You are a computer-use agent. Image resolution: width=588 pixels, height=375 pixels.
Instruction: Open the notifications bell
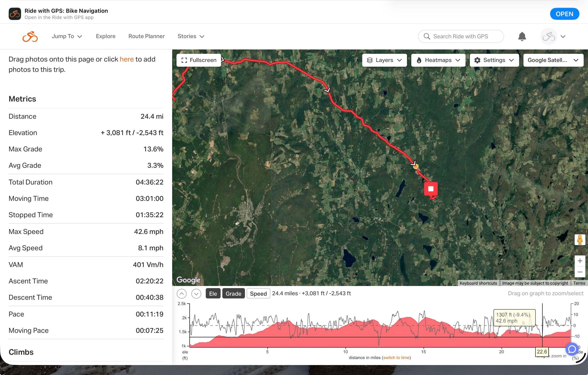coord(522,36)
